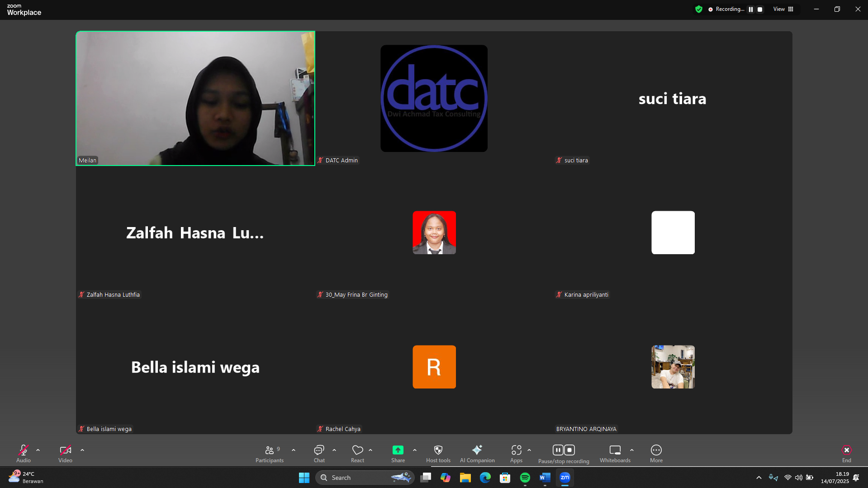Open Whiteboards
This screenshot has width=868, height=488.
[x=615, y=453]
